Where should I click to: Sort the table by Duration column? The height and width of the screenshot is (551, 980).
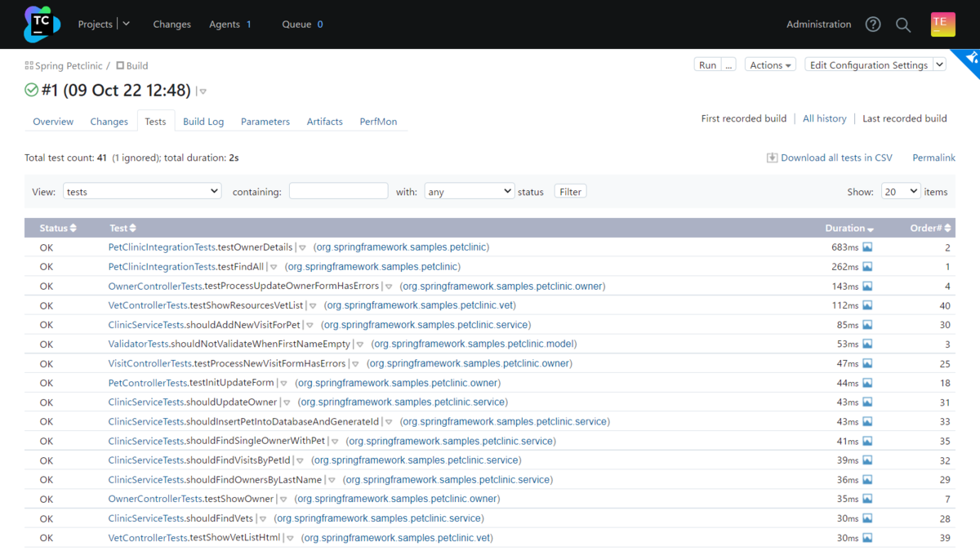click(x=849, y=229)
